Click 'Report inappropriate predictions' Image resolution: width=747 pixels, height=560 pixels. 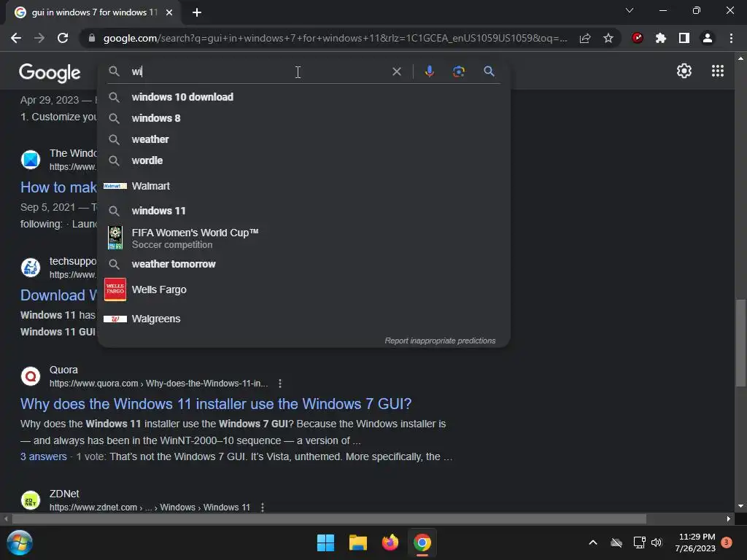click(x=440, y=341)
